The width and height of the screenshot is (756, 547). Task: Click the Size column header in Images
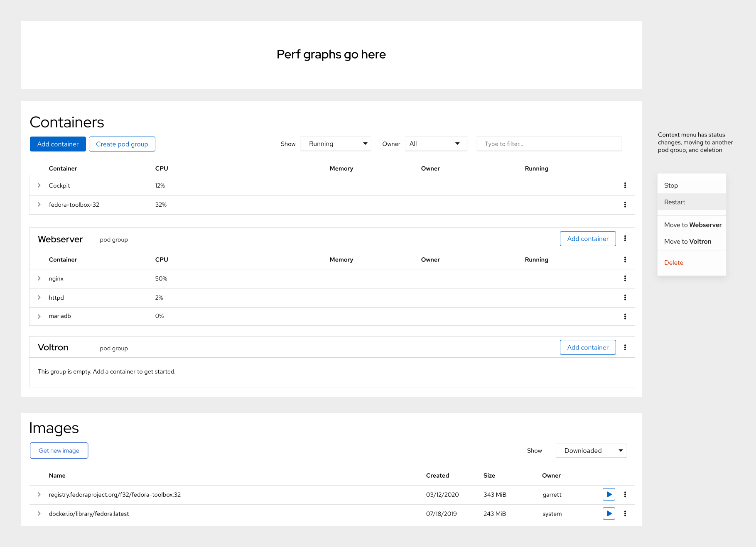[x=489, y=476]
